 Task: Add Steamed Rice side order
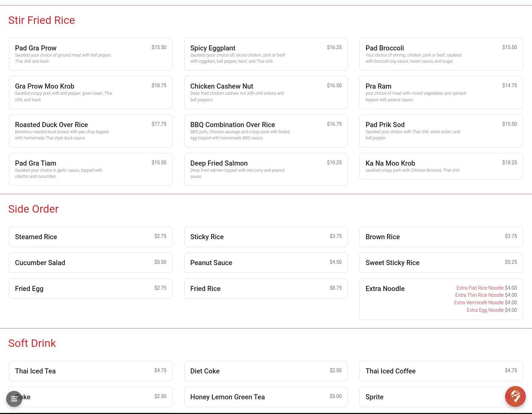pyautogui.click(x=91, y=237)
